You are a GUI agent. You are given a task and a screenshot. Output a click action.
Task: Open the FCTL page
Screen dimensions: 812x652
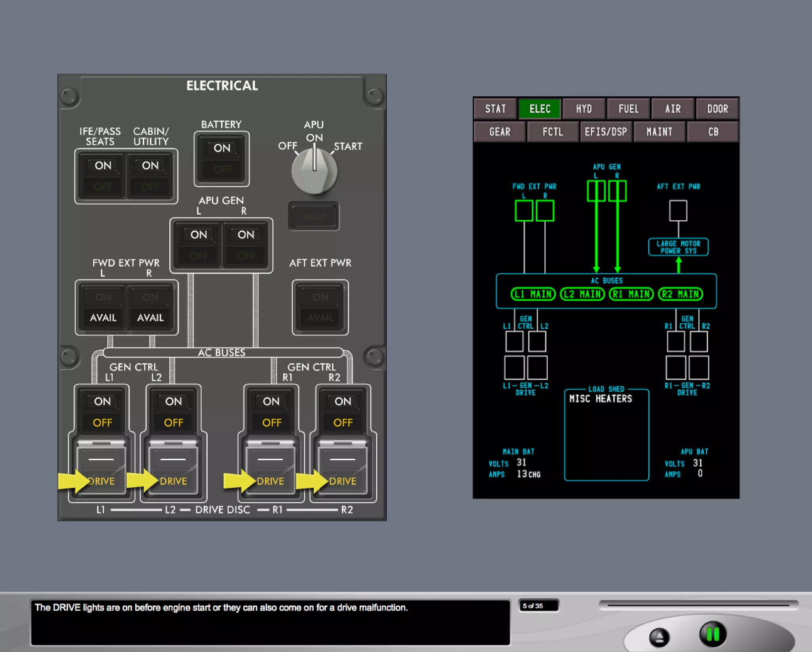553,132
